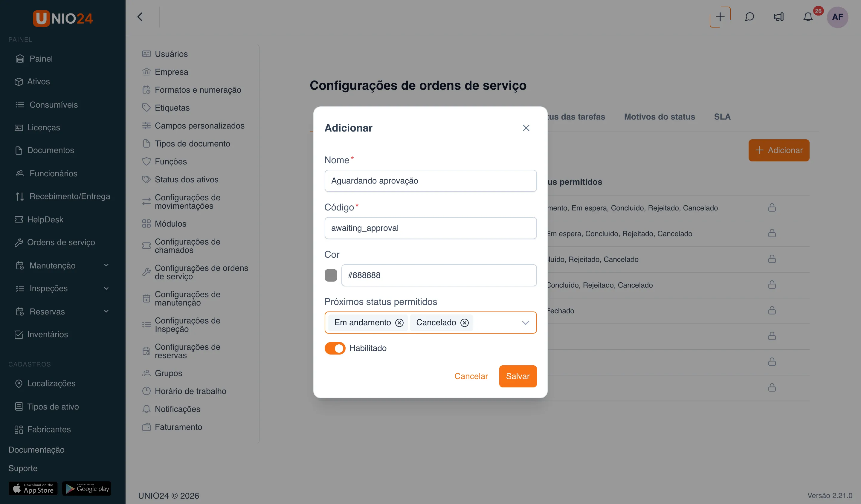Click the Salvar button
This screenshot has height=504, width=861.
pos(517,376)
